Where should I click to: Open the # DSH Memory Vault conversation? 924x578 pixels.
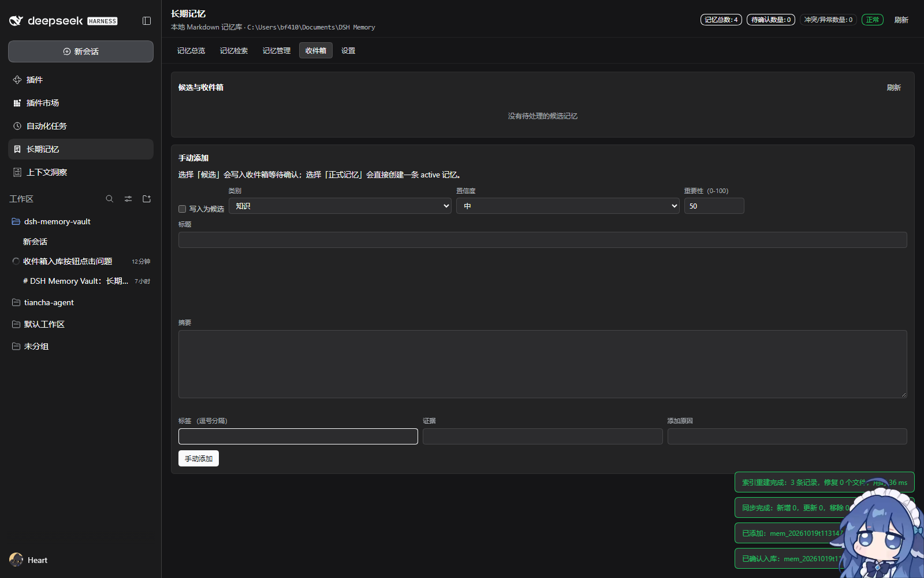81,281
